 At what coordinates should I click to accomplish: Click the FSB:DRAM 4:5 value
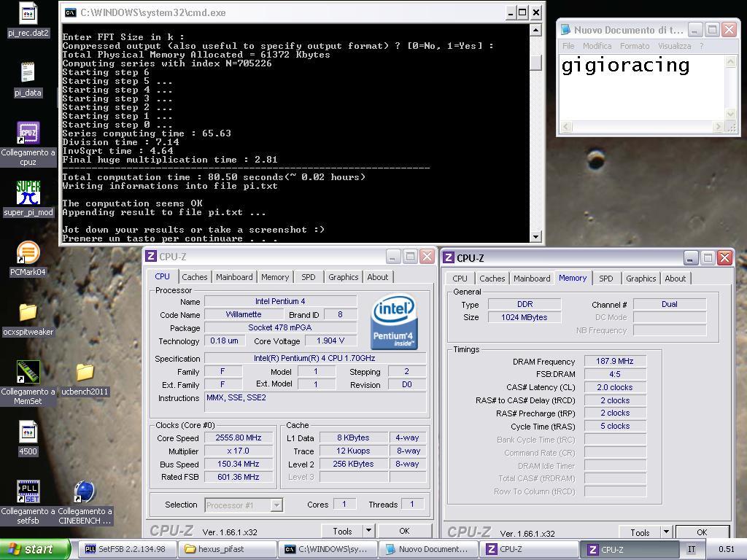click(x=614, y=374)
